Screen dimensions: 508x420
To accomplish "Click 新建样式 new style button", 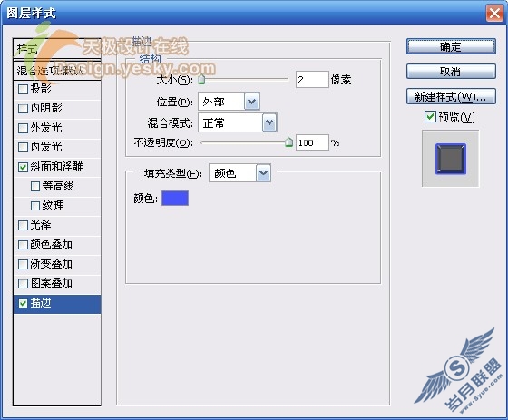I will point(451,96).
